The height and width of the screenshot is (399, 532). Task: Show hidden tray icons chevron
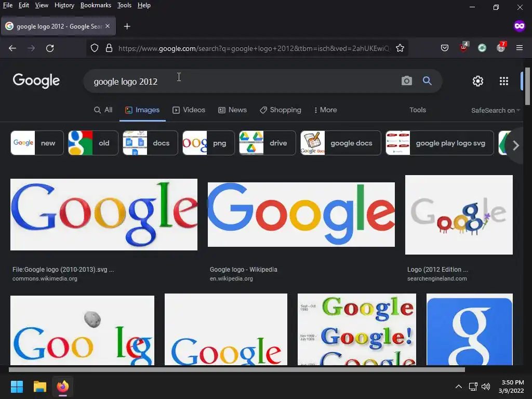click(458, 387)
